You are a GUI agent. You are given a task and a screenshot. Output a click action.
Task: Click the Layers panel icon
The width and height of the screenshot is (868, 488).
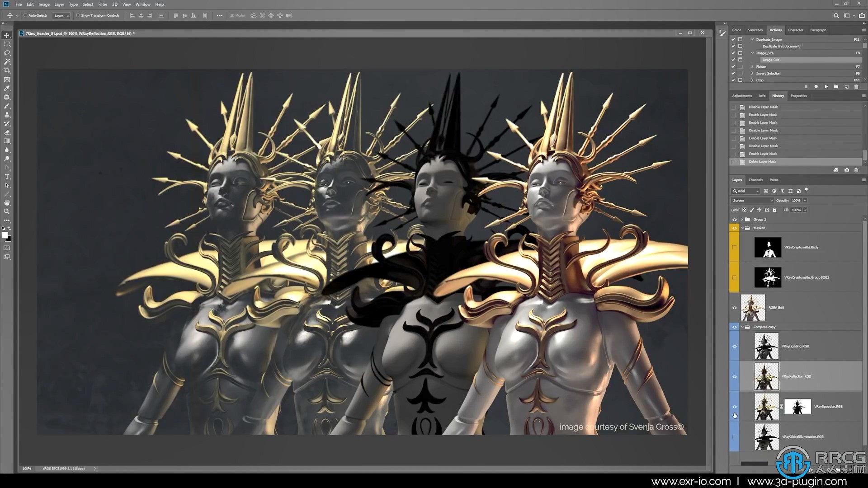point(737,180)
